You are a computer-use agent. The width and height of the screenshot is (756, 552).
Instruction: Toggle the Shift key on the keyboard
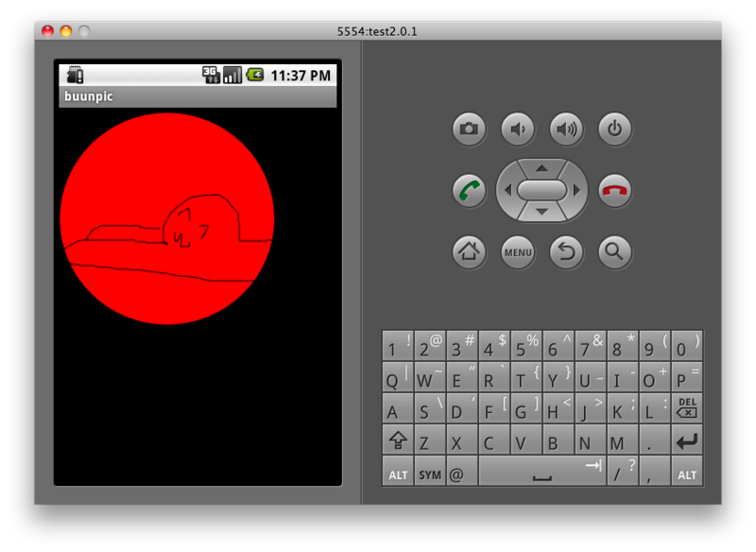tap(398, 440)
